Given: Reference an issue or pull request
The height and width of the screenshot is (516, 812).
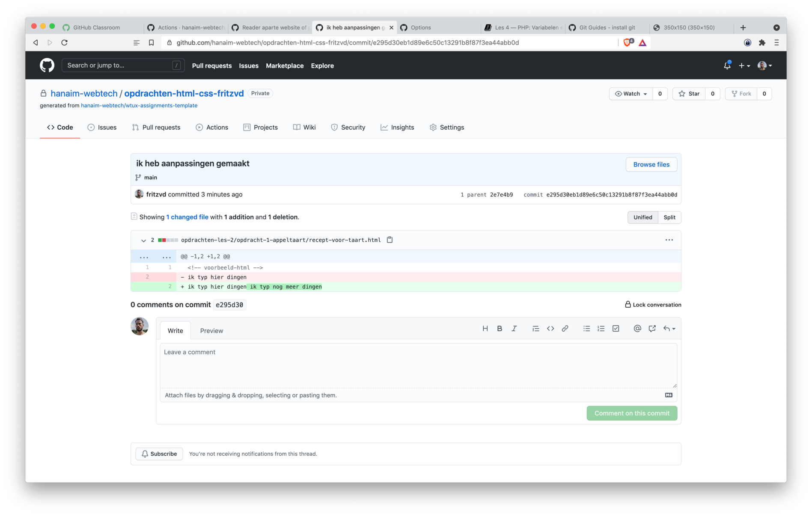Looking at the screenshot, I should point(652,329).
